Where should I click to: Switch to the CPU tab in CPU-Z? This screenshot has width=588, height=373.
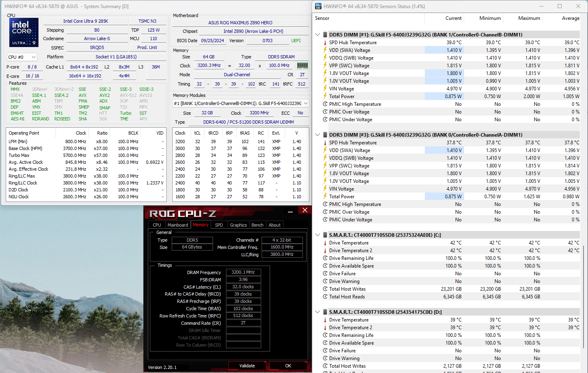[157, 225]
